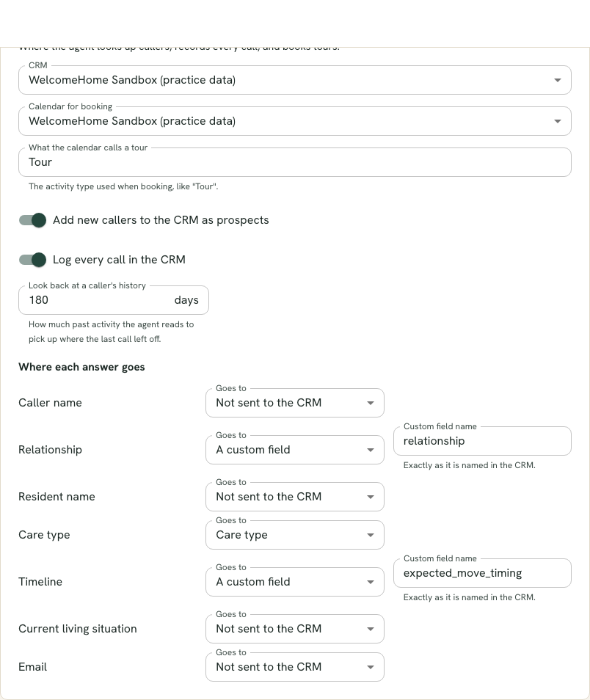The width and height of the screenshot is (590, 700).
Task: Edit the caller history look back days field
Action: click(x=114, y=300)
